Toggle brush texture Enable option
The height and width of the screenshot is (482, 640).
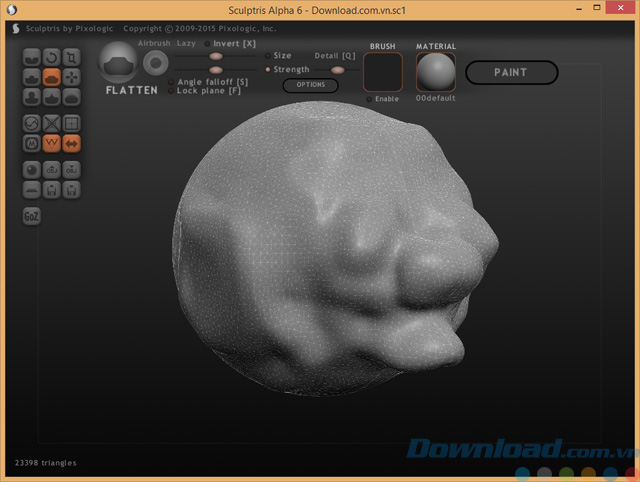coord(383,99)
